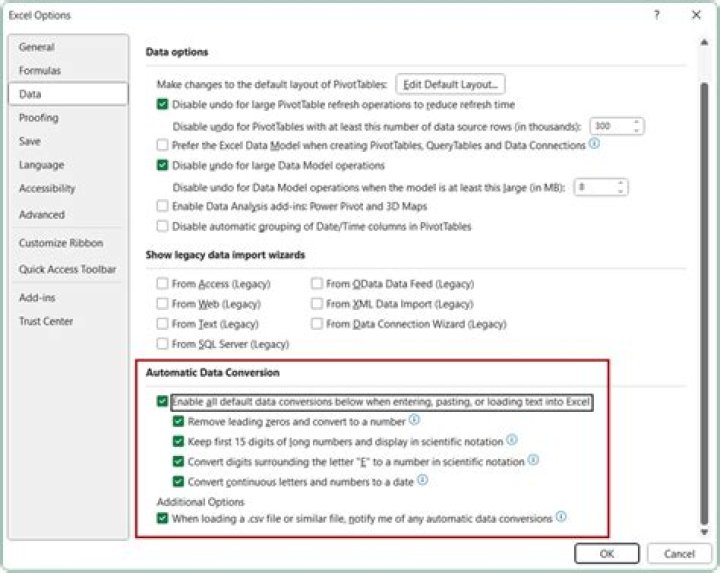The image size is (720, 573).
Task: Click the Help question mark icon
Action: click(x=657, y=15)
